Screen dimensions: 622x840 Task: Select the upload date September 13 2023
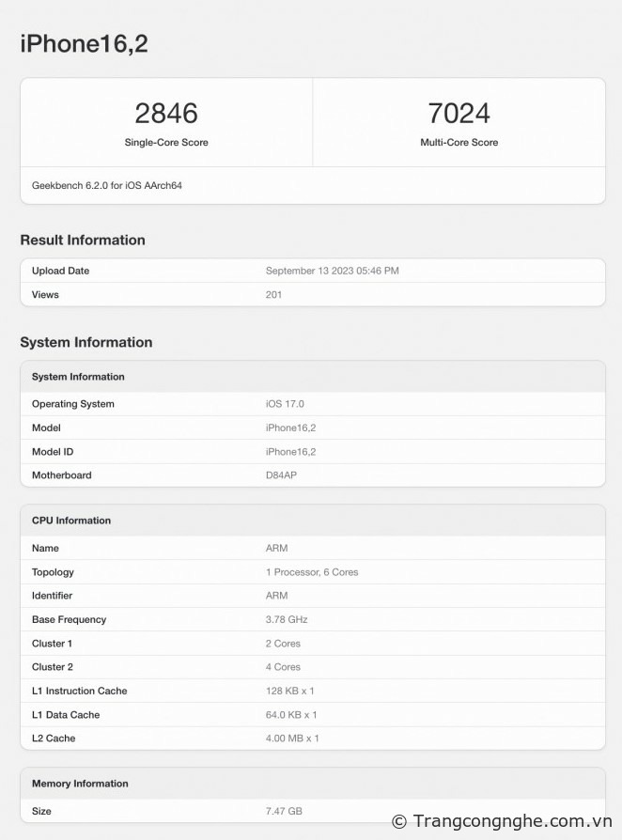(x=332, y=271)
